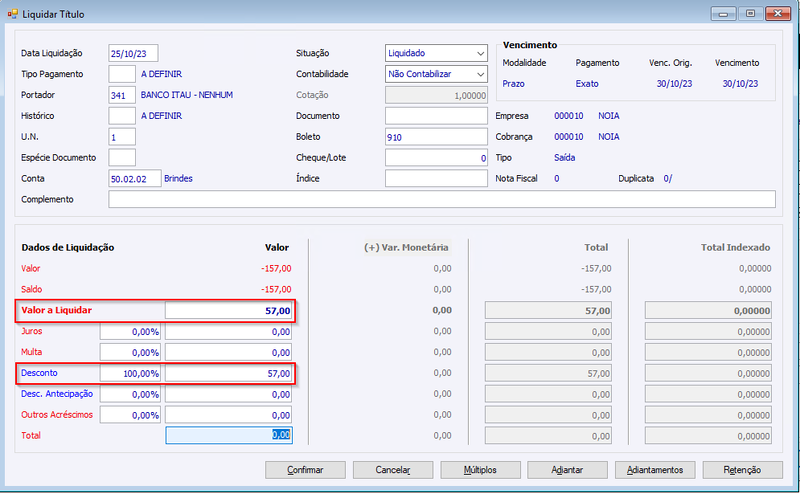Focus the Data Liquidação field
The height and width of the screenshot is (494, 800).
tap(133, 53)
